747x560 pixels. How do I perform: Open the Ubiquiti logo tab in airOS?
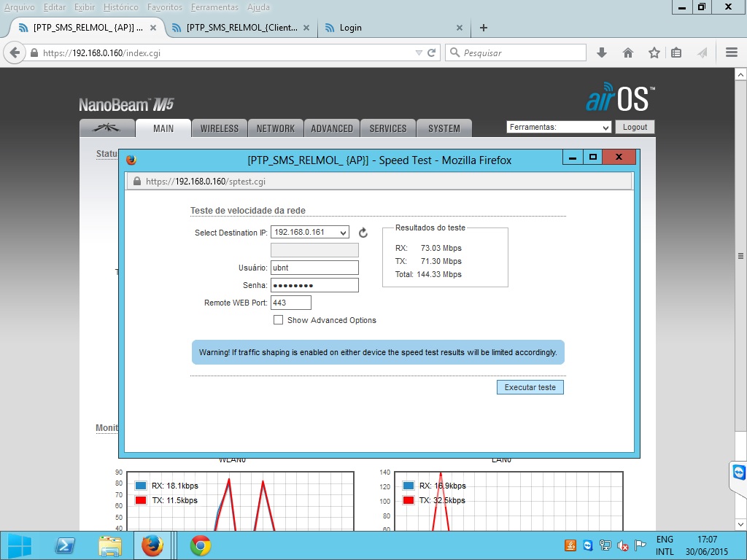click(107, 128)
